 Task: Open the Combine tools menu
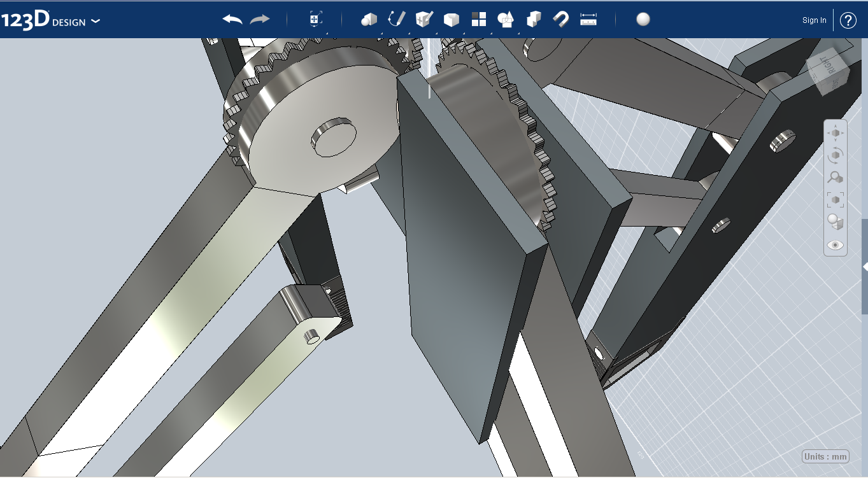pos(534,20)
